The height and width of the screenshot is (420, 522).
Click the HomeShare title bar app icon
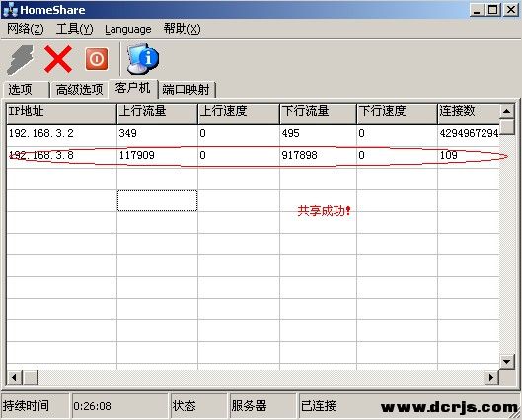(x=10, y=9)
